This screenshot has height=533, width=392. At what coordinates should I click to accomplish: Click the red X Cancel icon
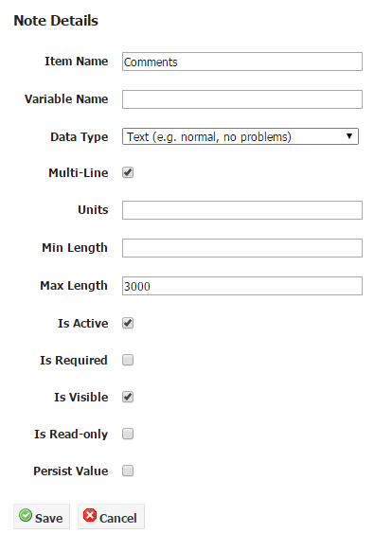90,515
